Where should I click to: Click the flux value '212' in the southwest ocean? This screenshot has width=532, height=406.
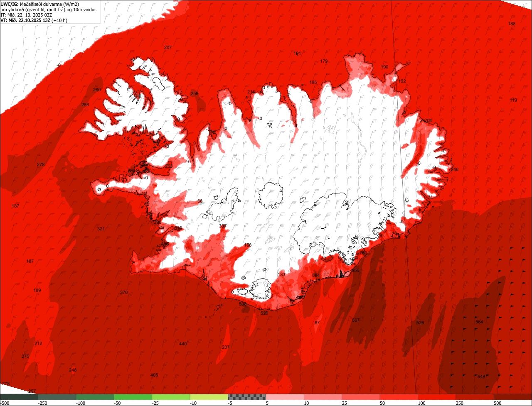[x=38, y=344]
